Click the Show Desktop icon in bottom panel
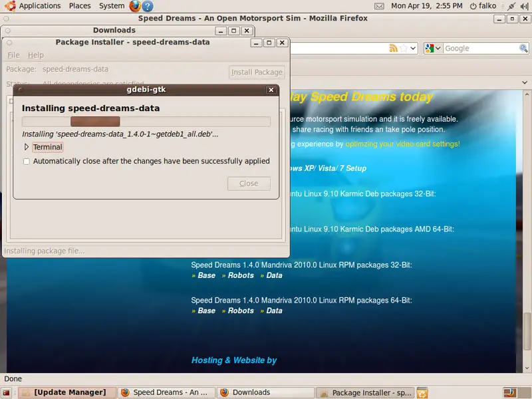Screen dimensions: 532x399 (x=6, y=392)
